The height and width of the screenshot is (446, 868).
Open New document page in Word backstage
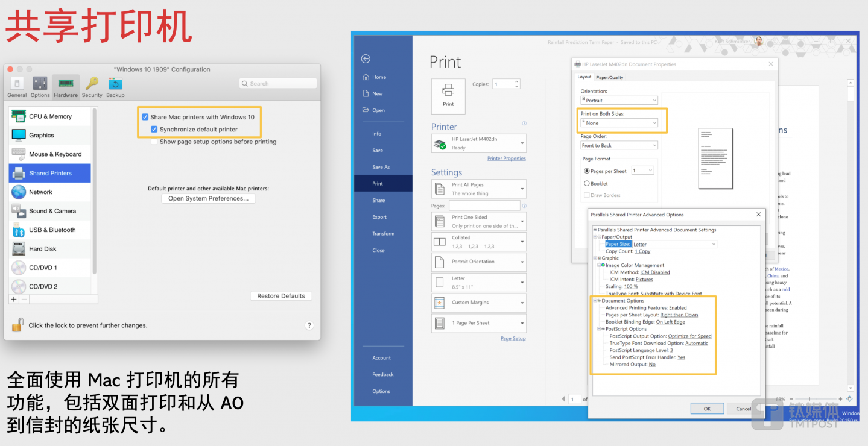pos(373,93)
